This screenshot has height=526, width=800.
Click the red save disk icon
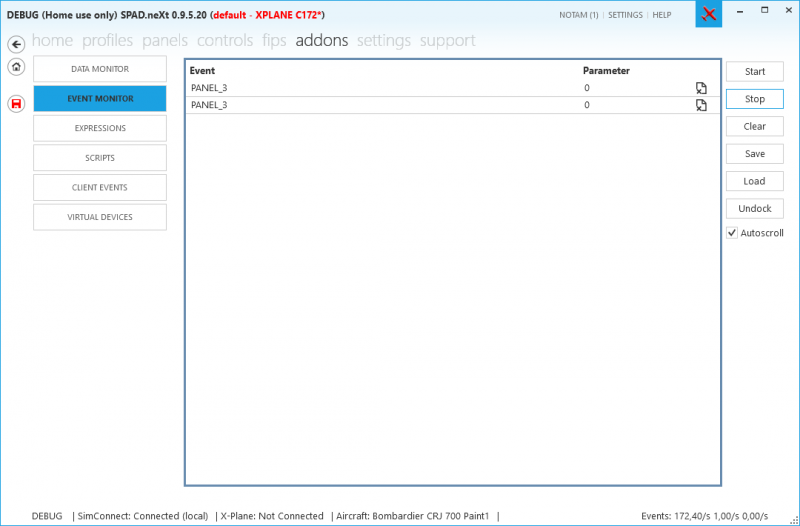(16, 104)
